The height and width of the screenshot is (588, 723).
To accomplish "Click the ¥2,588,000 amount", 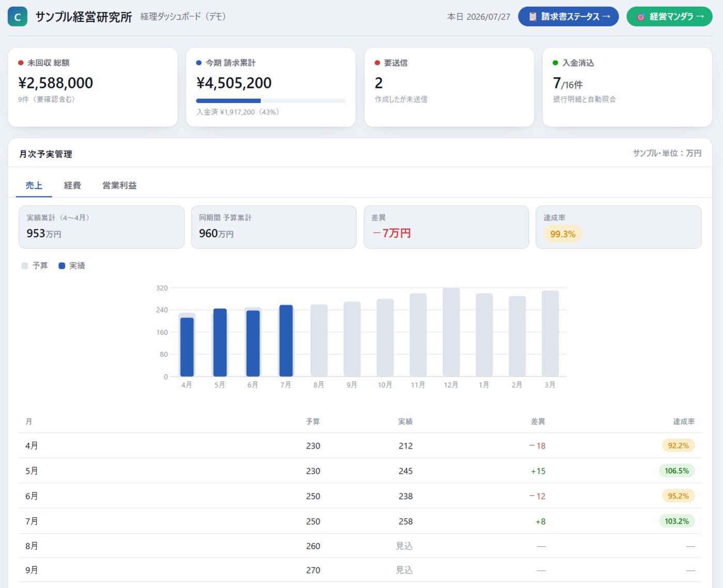I will coord(56,83).
